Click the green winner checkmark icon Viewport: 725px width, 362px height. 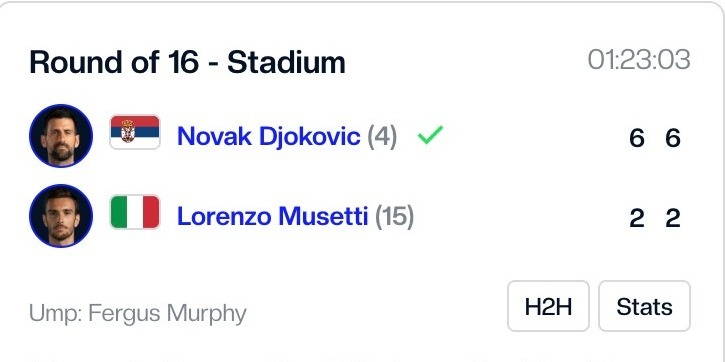pos(430,135)
